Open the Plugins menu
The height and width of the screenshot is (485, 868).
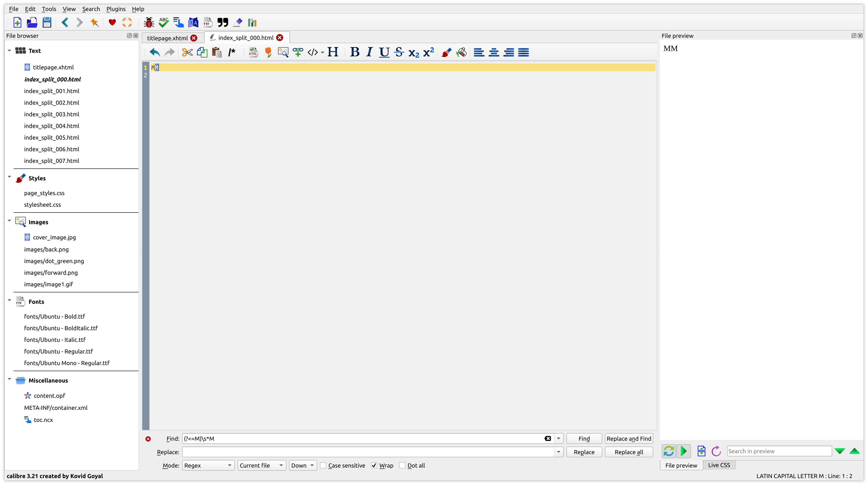[116, 9]
